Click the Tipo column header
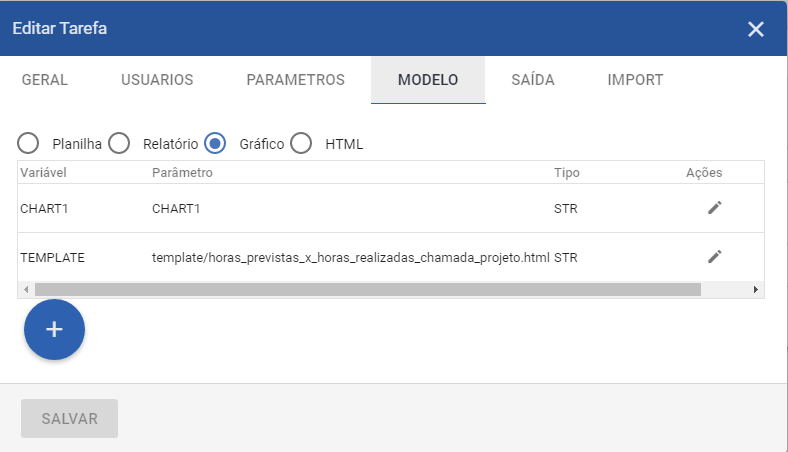This screenshot has height=452, width=788. (x=567, y=172)
